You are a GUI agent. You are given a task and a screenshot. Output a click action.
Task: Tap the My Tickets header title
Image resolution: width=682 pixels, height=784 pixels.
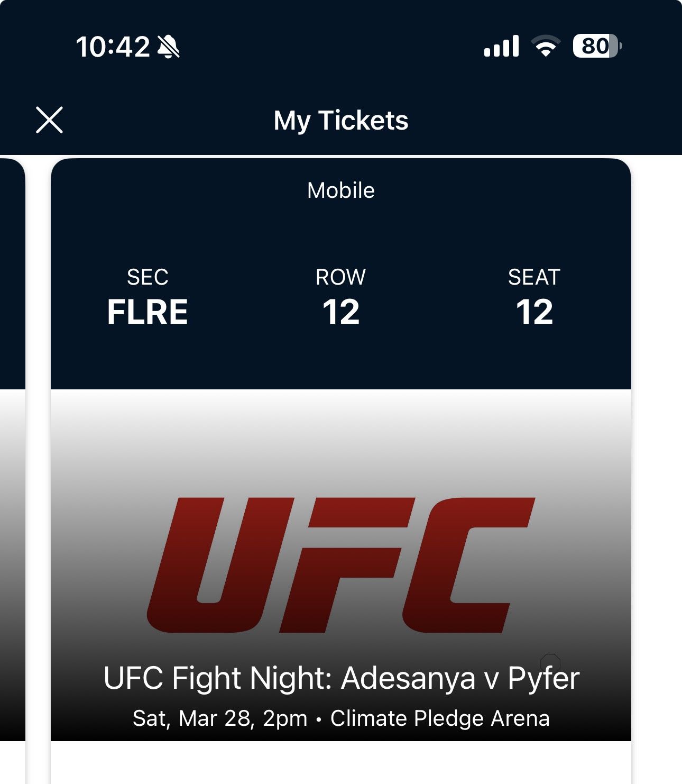pos(341,120)
